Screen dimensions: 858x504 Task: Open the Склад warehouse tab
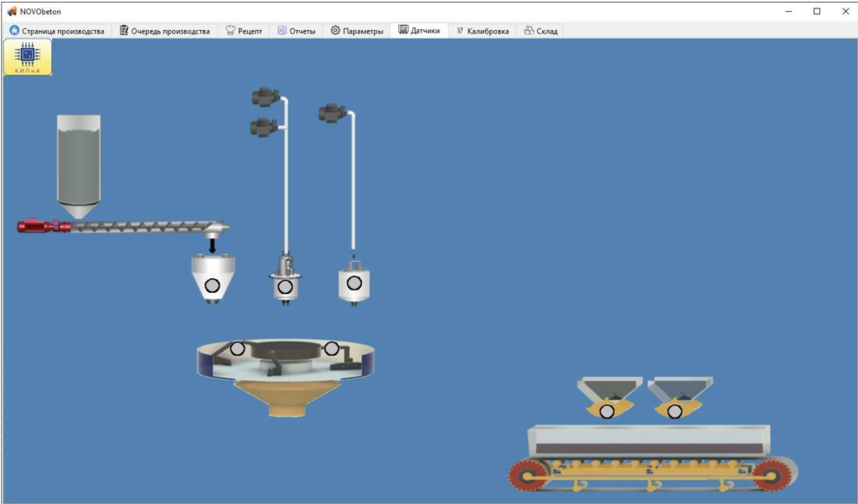tap(540, 31)
